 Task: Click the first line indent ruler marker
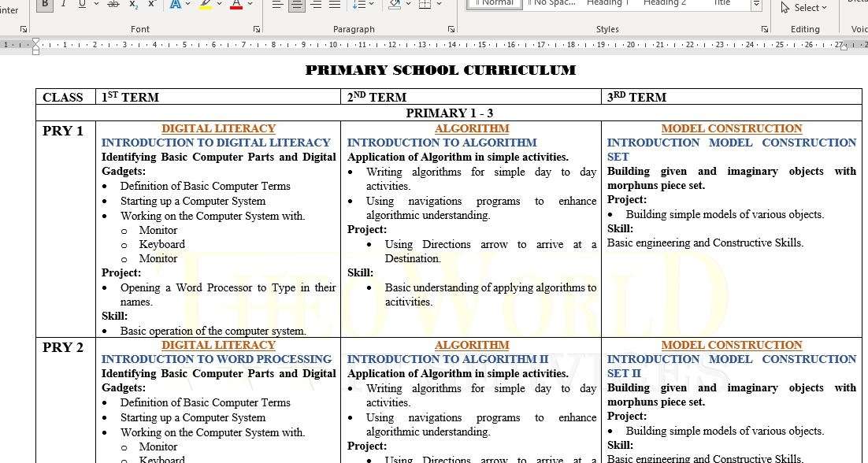pos(36,42)
